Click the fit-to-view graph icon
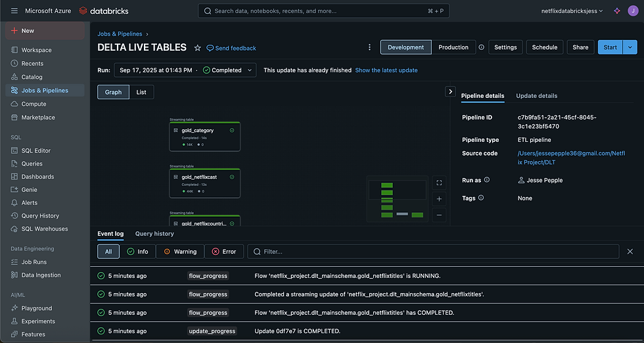 440,183
